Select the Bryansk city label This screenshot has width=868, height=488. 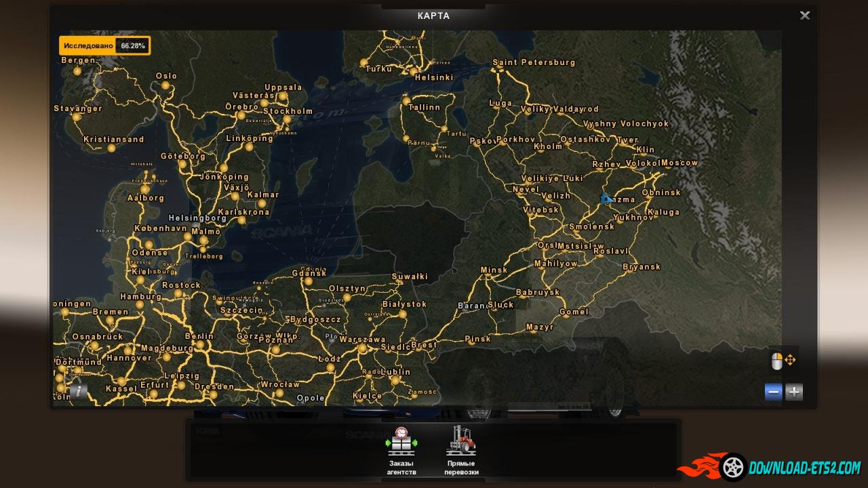click(642, 266)
